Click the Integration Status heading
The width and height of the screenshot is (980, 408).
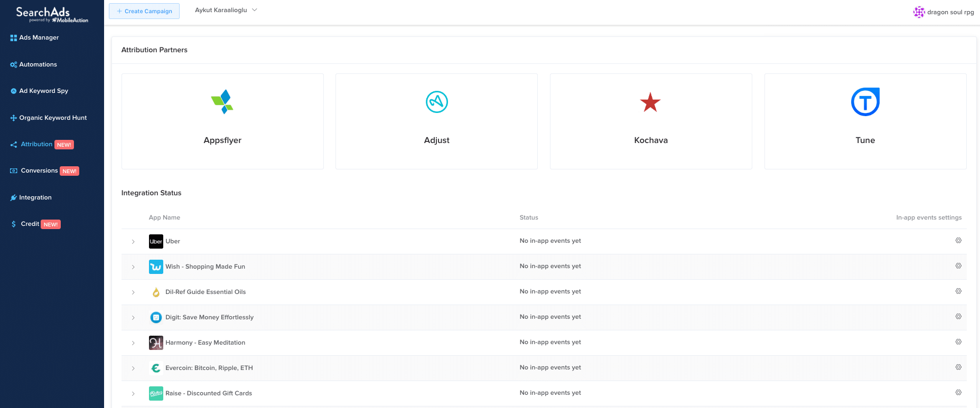[151, 193]
